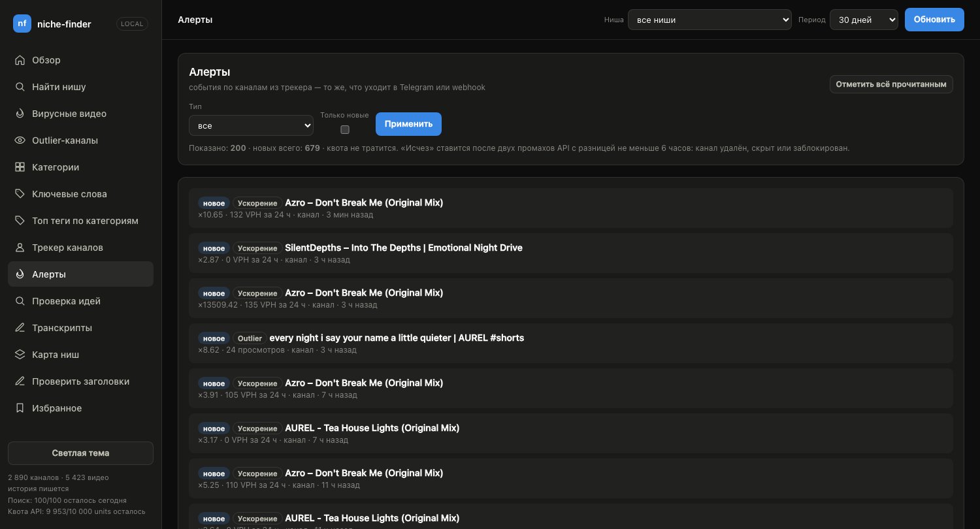This screenshot has width=980, height=529.
Task: Click the новое badge on the SilentDepths alert
Action: pos(214,248)
